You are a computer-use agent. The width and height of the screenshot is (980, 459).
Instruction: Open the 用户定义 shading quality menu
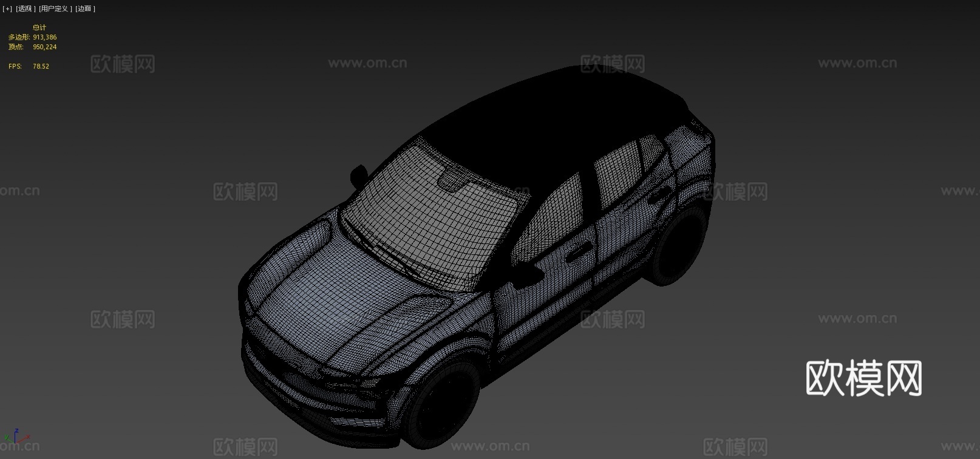[55, 8]
